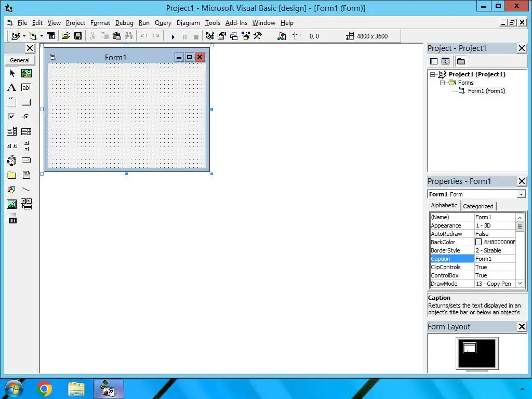Screen dimensions: 532x399
Task: Open the Debug menu
Action: pos(124,23)
